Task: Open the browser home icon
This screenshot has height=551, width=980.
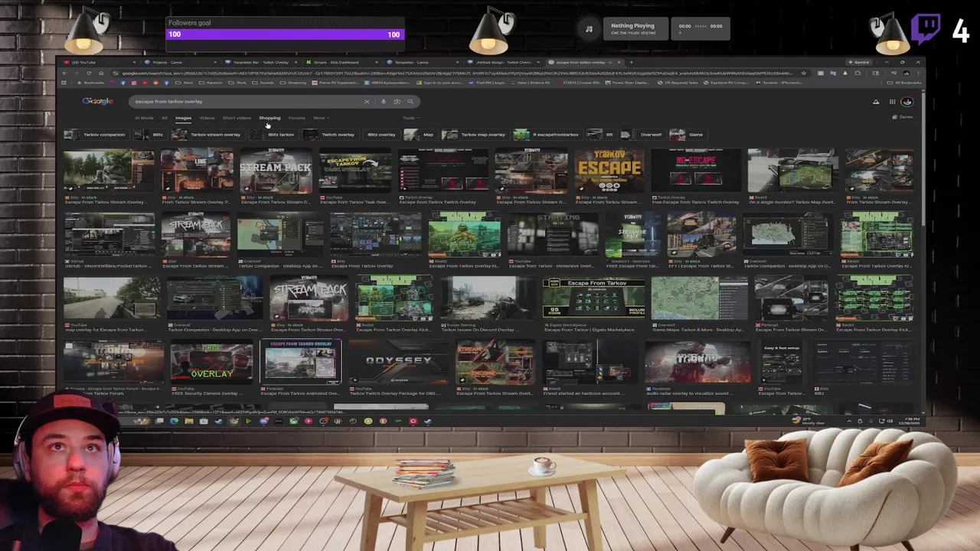Action: tap(101, 73)
